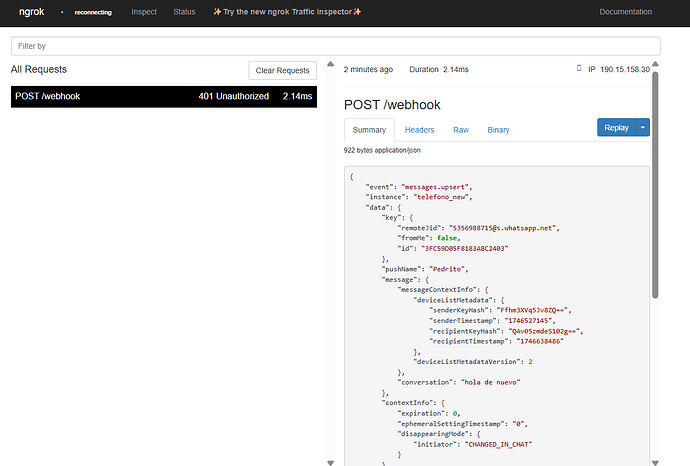
Task: Select the POST /webhook 401 Unauthorized request
Action: (x=164, y=96)
